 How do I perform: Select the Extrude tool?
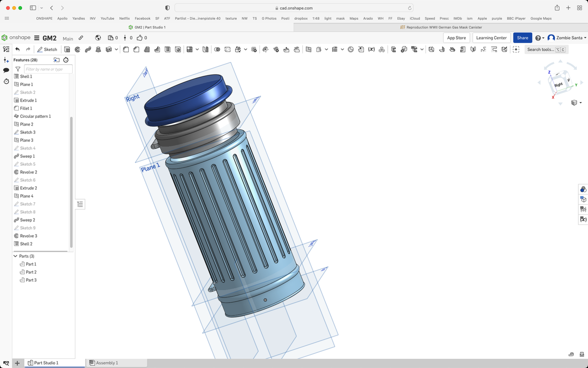point(67,49)
